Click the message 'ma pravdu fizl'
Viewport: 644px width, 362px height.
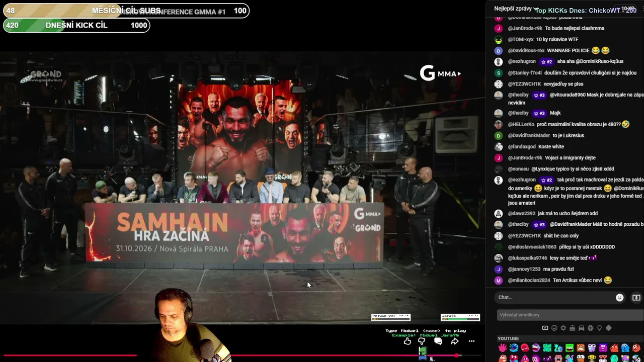[x=558, y=269]
